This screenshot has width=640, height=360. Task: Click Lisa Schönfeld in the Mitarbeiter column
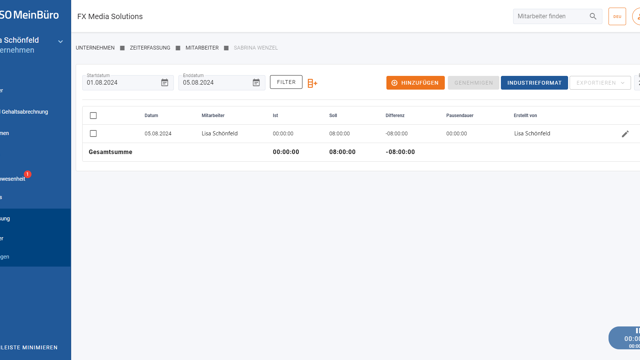(220, 133)
